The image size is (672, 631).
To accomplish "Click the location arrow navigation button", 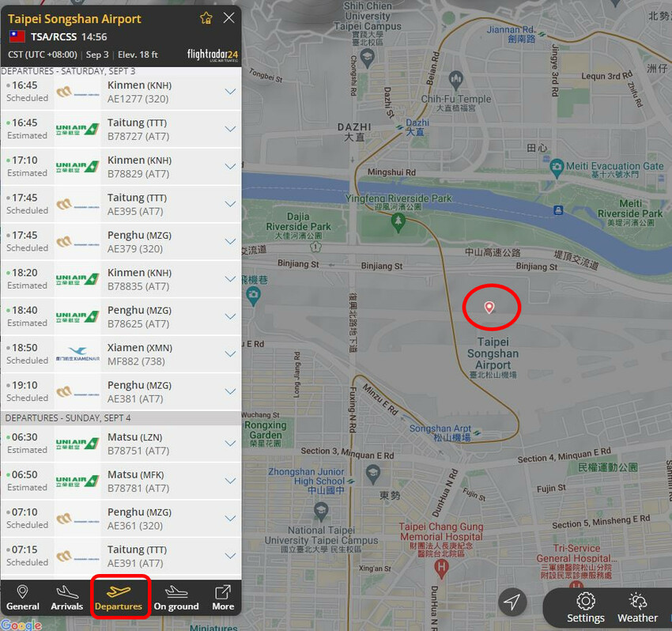I will click(x=512, y=603).
